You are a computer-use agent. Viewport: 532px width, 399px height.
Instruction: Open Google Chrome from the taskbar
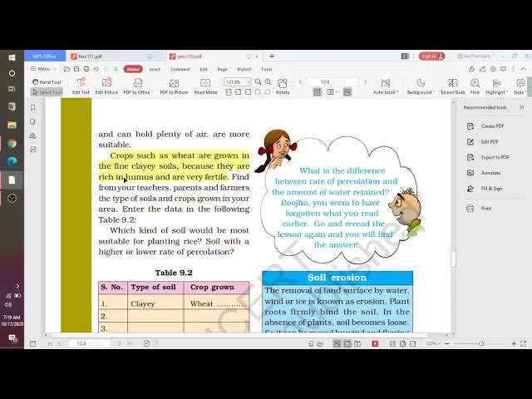[x=12, y=144]
